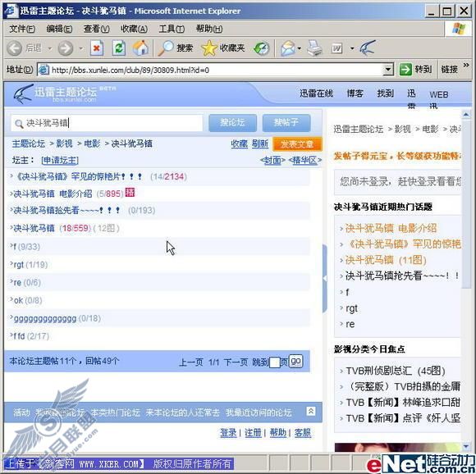The height and width of the screenshot is (474, 476).
Task: Open the Mail toolbar icon
Action: click(x=288, y=48)
